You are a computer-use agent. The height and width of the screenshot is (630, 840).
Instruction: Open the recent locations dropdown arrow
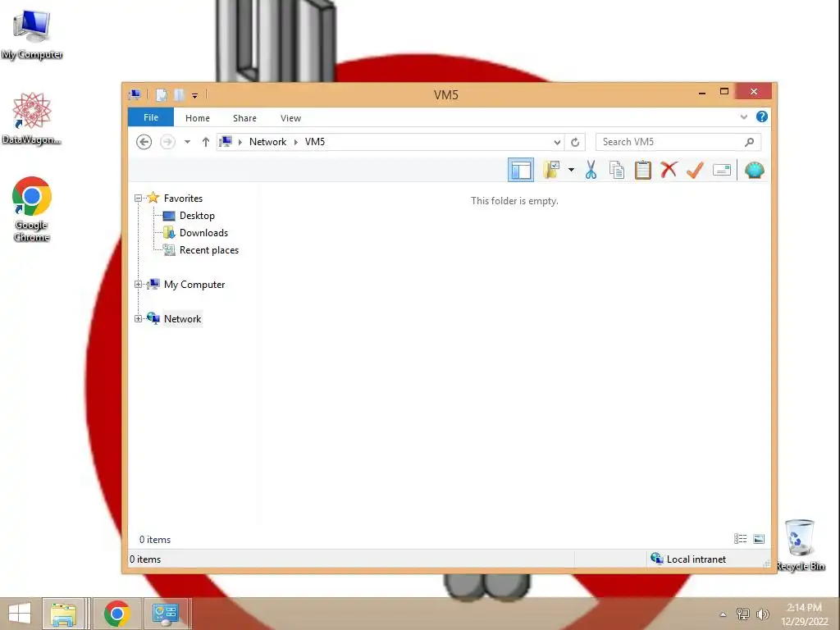(x=187, y=142)
